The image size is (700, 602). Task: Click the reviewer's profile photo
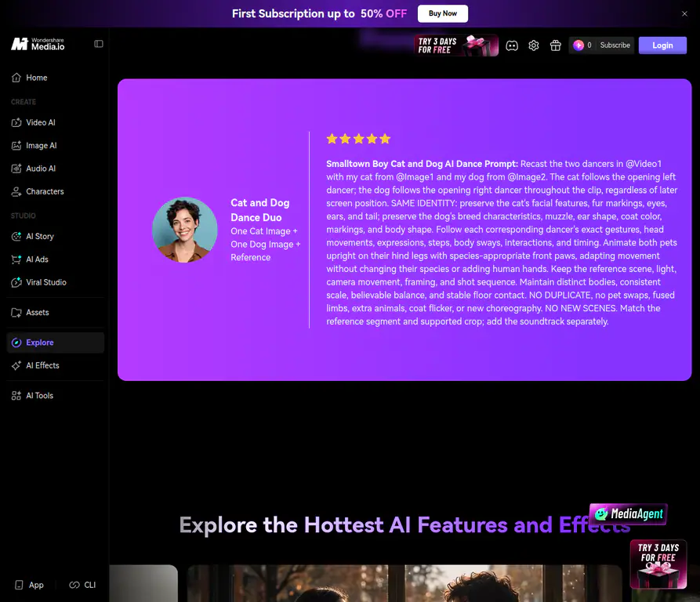click(x=185, y=230)
